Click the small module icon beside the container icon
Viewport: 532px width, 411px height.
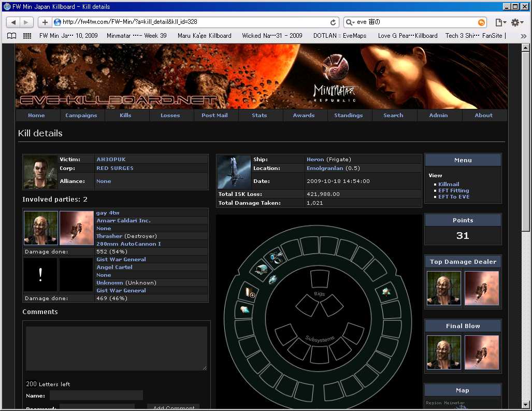273,279
